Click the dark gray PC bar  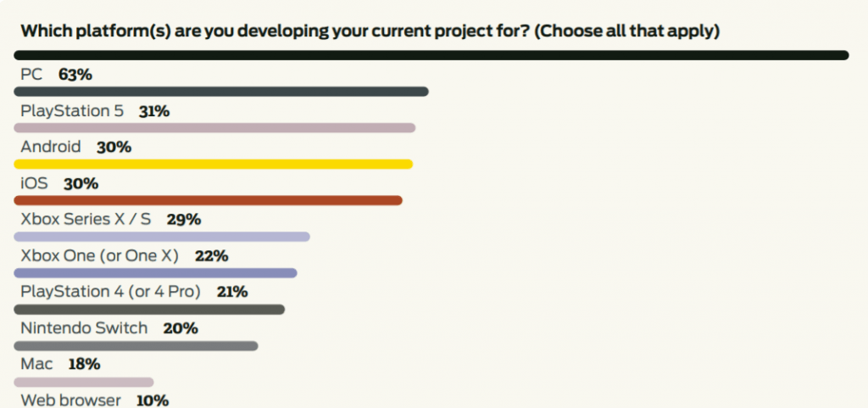pos(221,92)
